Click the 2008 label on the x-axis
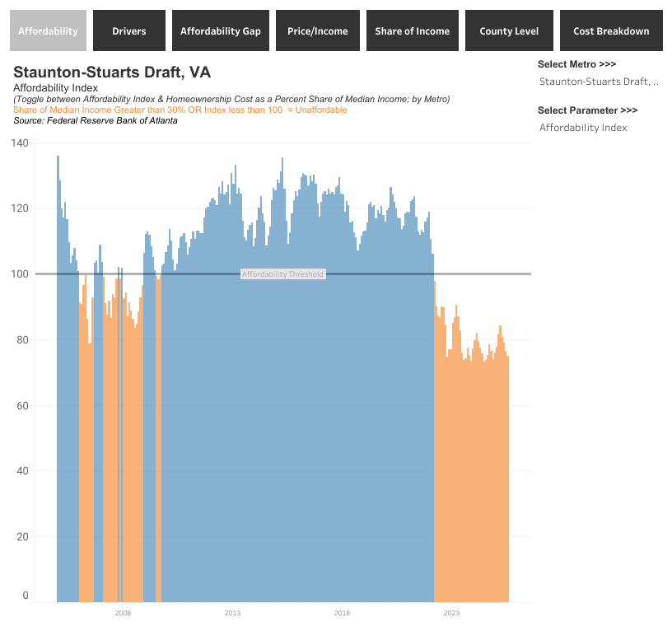This screenshot has height=636, width=672. [123, 613]
